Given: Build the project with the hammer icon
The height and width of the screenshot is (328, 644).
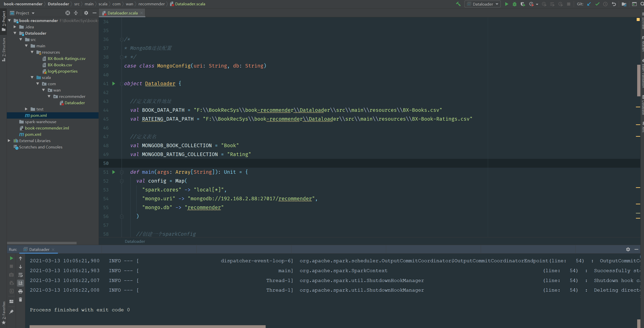Looking at the screenshot, I should click(458, 4).
